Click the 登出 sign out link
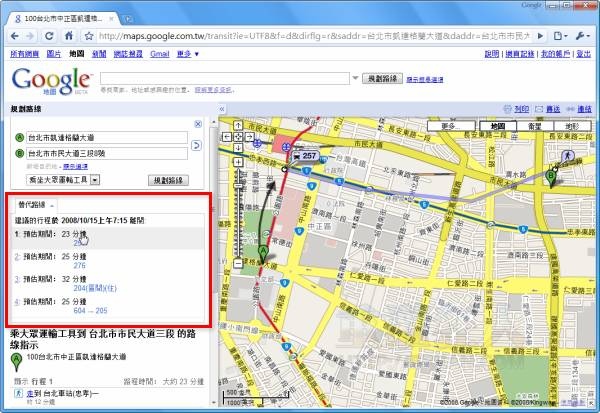Viewport: 600px width, 413px height. [584, 54]
